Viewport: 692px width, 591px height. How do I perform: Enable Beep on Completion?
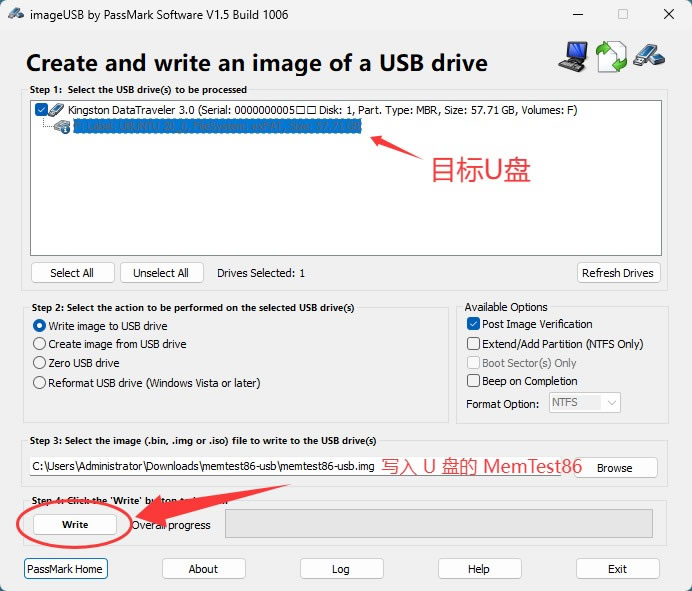click(473, 380)
